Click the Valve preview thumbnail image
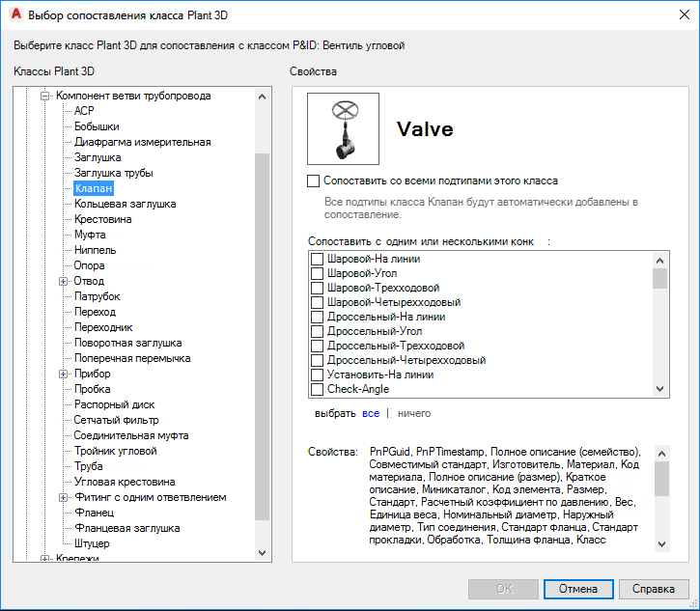The height and width of the screenshot is (611, 700). tap(343, 129)
